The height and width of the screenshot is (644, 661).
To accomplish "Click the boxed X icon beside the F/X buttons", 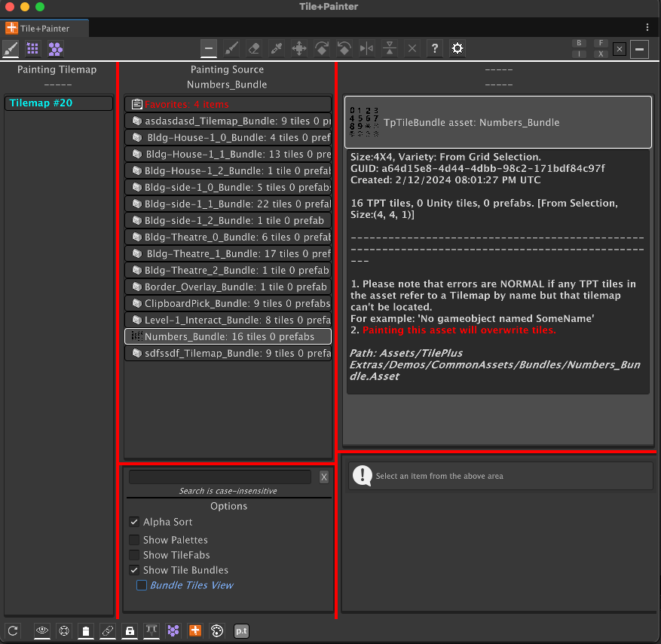I will click(620, 49).
